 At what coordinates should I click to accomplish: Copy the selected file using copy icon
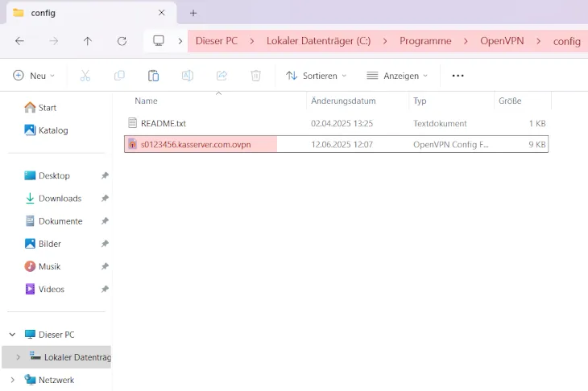[x=119, y=76]
